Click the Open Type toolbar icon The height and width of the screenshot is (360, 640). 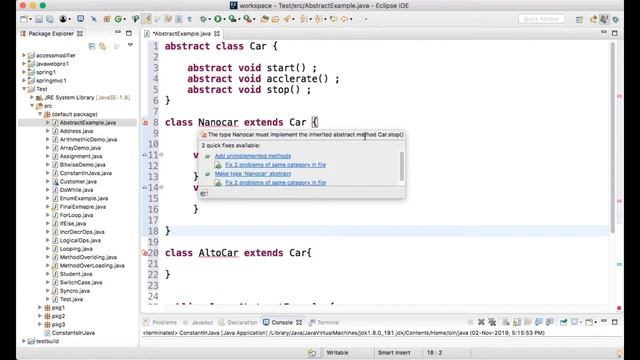click(264, 19)
